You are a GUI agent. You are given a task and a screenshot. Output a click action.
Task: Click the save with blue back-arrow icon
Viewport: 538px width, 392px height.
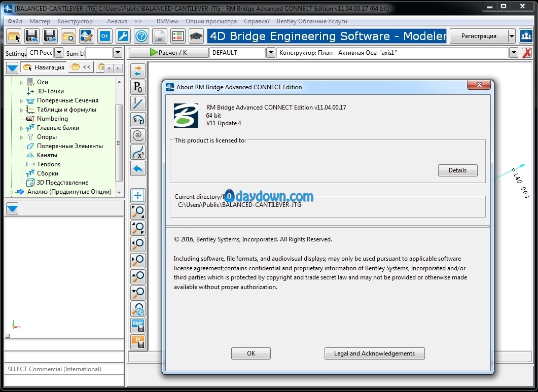32,36
